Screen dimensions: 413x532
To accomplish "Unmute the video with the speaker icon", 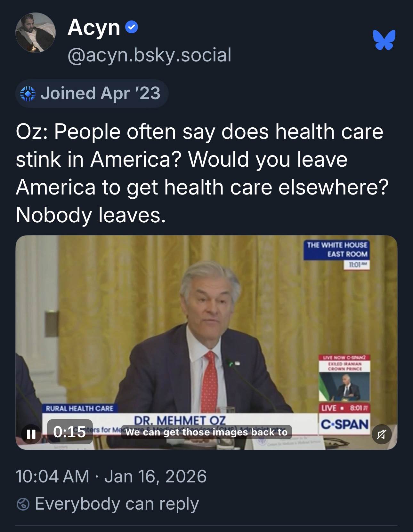I will tap(382, 434).
